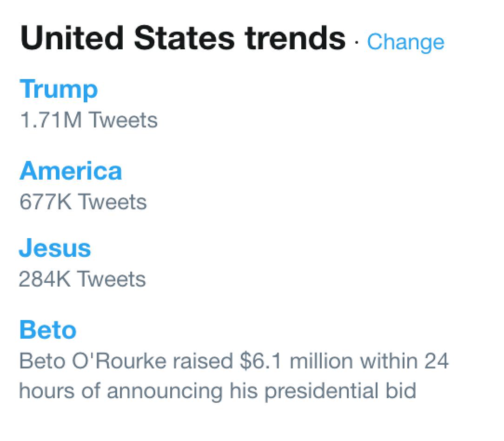Click the word "trends" in the heading
Screen dimensions: 504x441
[x=294, y=38]
